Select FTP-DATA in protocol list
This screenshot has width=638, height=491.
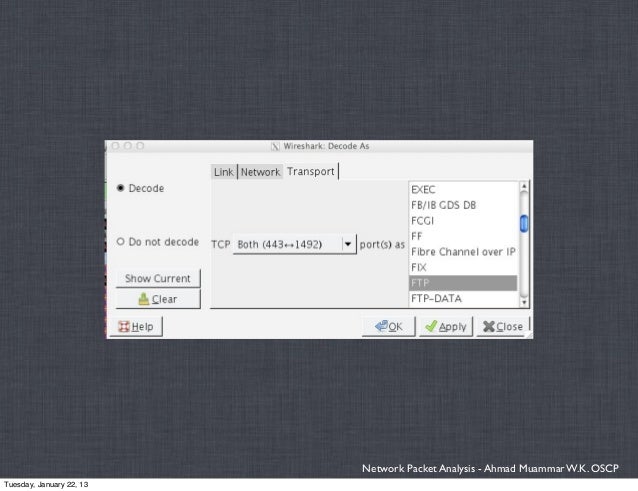(463, 299)
